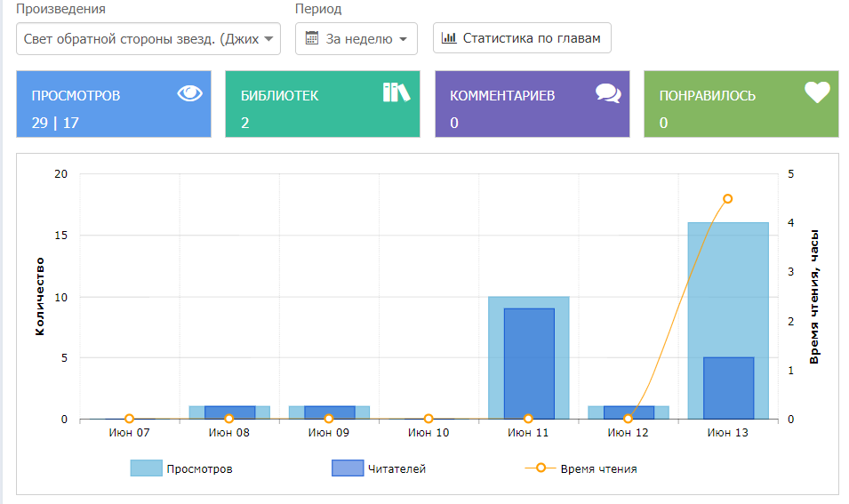Select the Июн 13 views bar

pos(728,284)
